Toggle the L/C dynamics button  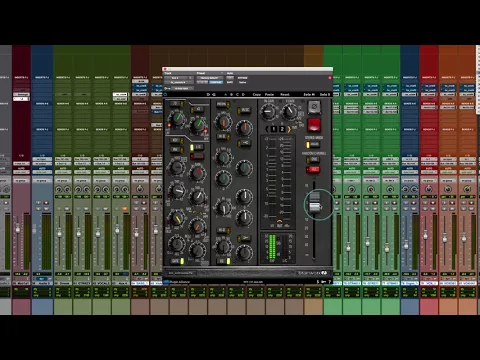[x=196, y=147]
